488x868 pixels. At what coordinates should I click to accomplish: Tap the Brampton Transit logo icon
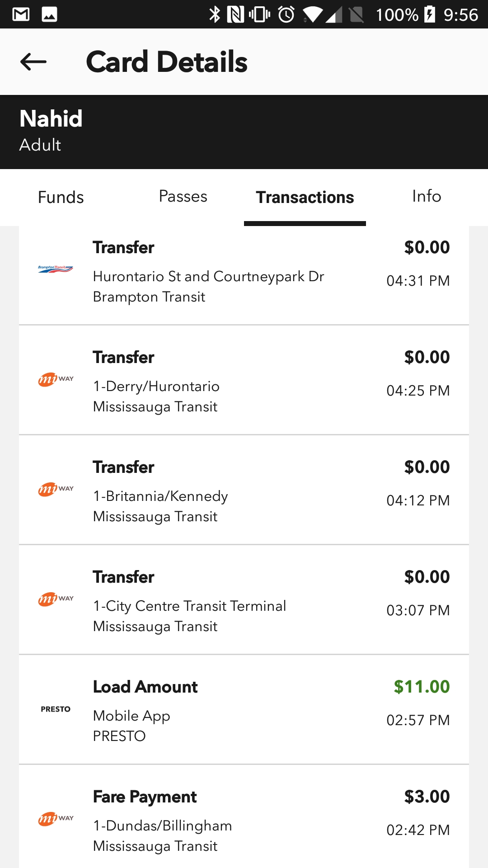(x=56, y=269)
